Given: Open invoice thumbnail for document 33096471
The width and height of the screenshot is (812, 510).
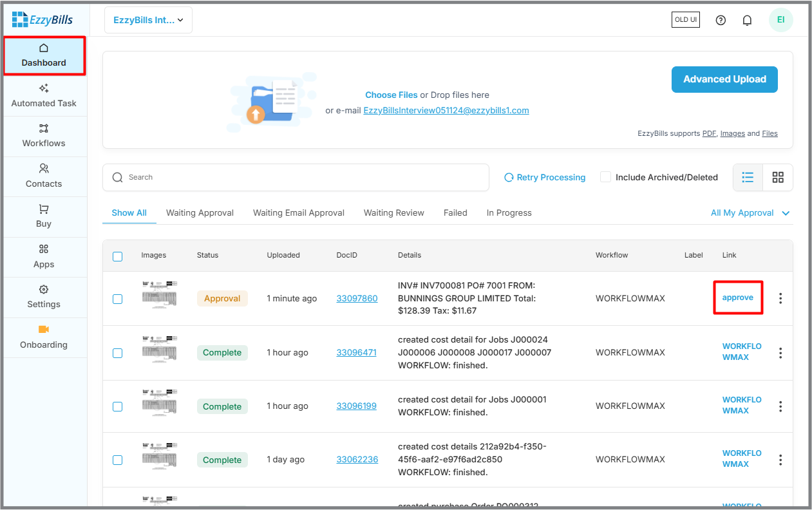Looking at the screenshot, I should click(x=159, y=348).
